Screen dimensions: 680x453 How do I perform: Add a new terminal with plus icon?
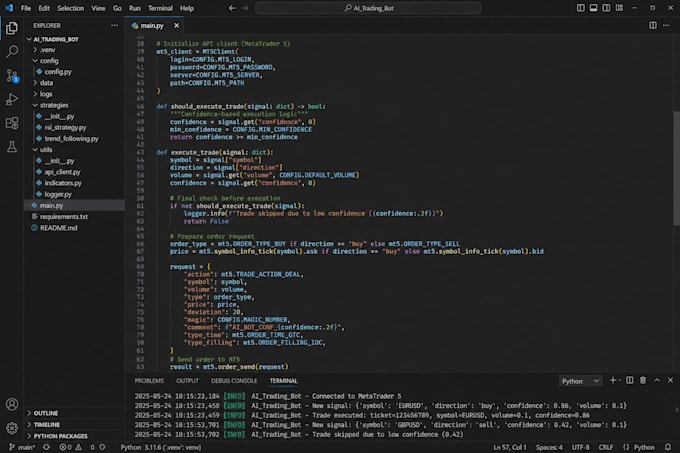(x=613, y=380)
